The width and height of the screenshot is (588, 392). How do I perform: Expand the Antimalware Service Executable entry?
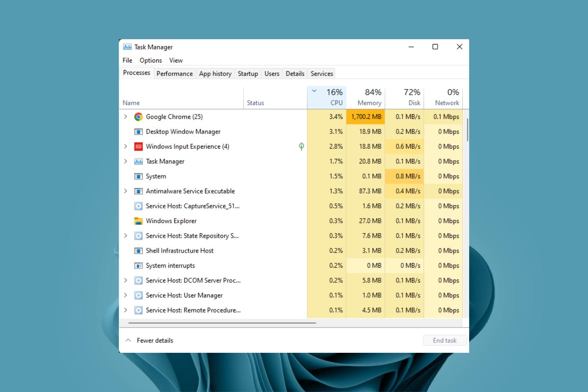click(x=126, y=191)
